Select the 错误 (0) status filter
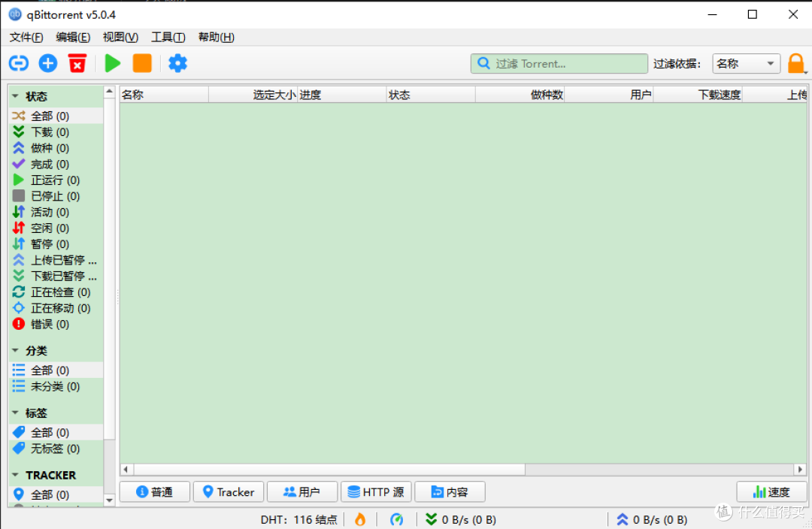The image size is (812, 529). click(56, 324)
